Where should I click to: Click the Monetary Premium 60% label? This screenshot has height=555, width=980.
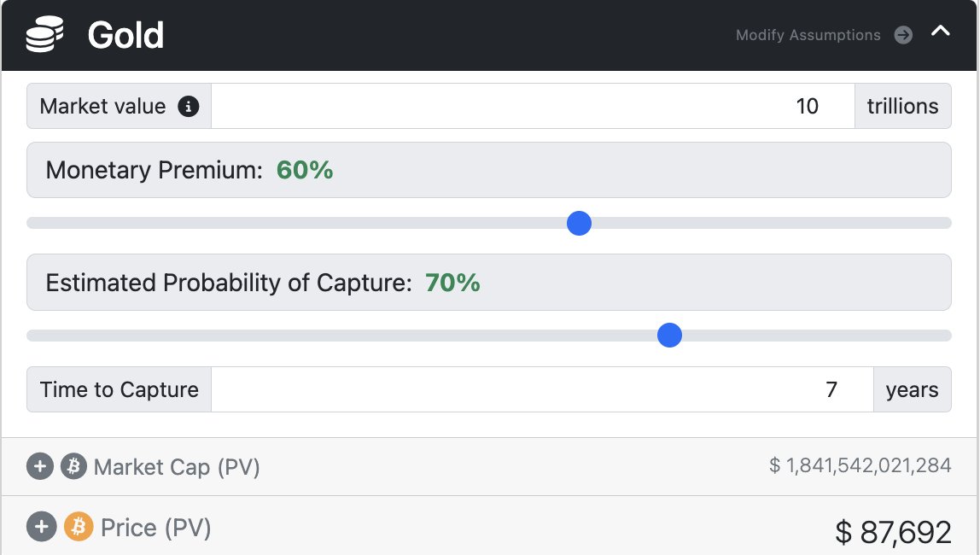[305, 170]
